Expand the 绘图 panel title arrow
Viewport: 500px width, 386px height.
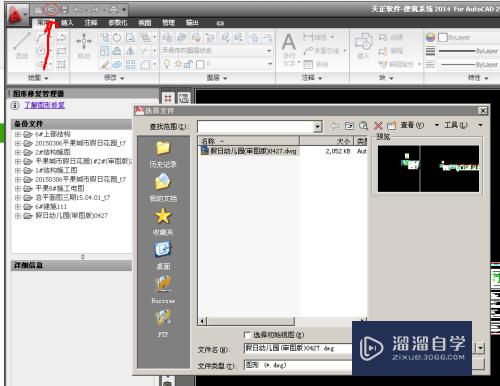coord(46,78)
